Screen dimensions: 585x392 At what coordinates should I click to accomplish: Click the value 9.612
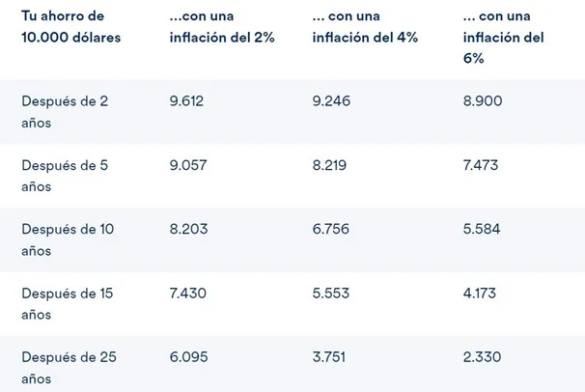(x=187, y=100)
